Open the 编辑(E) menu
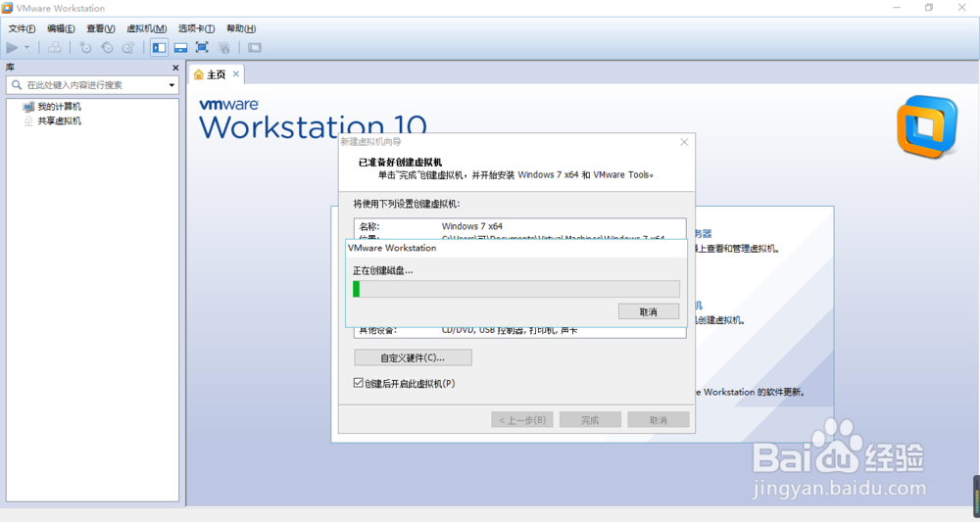980x522 pixels. click(x=61, y=28)
